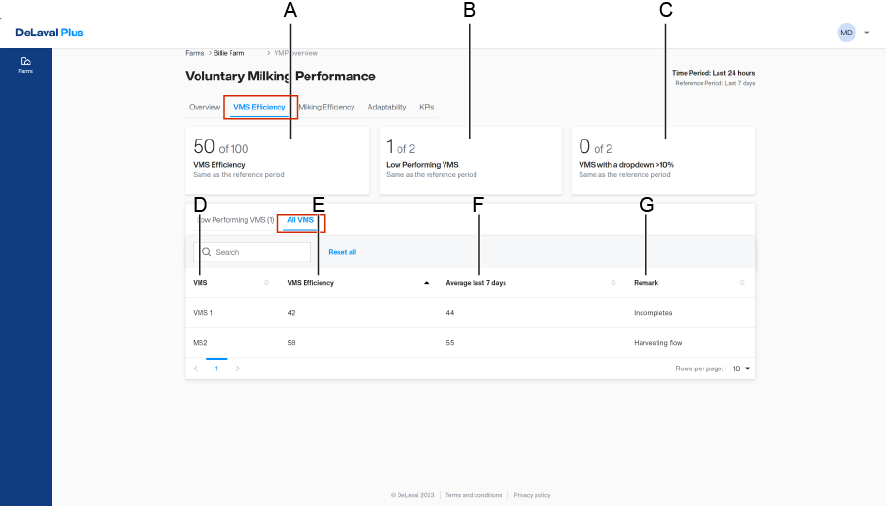Go to the previous table page

pos(196,368)
